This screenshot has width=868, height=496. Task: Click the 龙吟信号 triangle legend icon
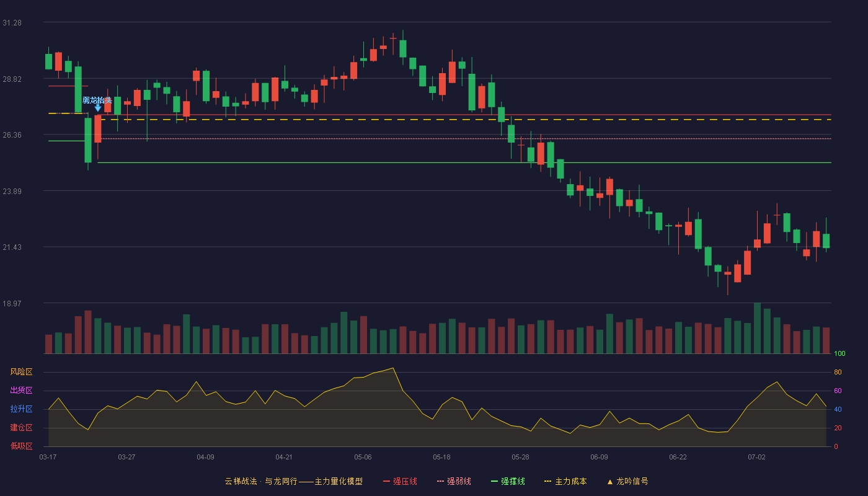(609, 481)
